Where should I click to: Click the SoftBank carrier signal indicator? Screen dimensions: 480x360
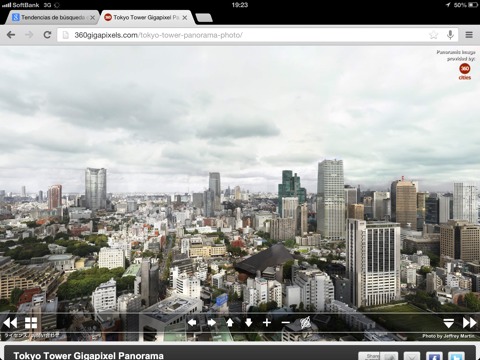tap(21, 5)
